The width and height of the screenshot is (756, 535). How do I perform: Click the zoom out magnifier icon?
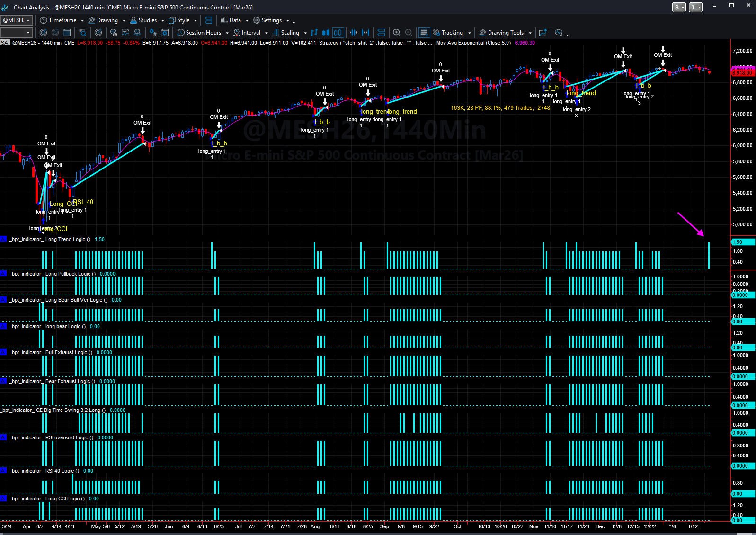(x=409, y=33)
